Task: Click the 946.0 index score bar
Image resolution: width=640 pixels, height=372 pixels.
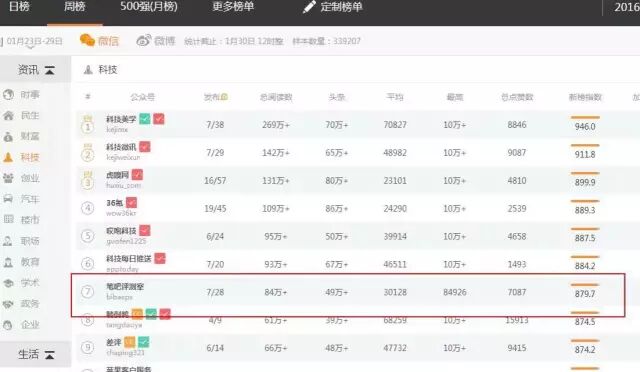Action: point(585,118)
